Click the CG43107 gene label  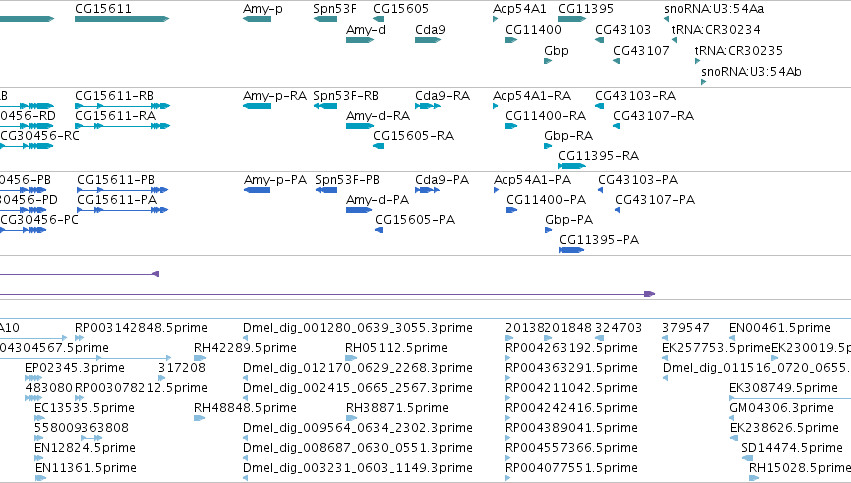point(641,50)
